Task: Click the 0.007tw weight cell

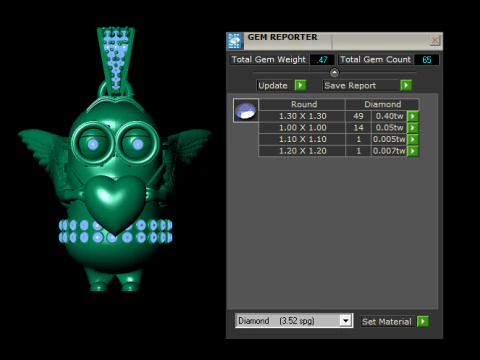Action: pos(389,151)
